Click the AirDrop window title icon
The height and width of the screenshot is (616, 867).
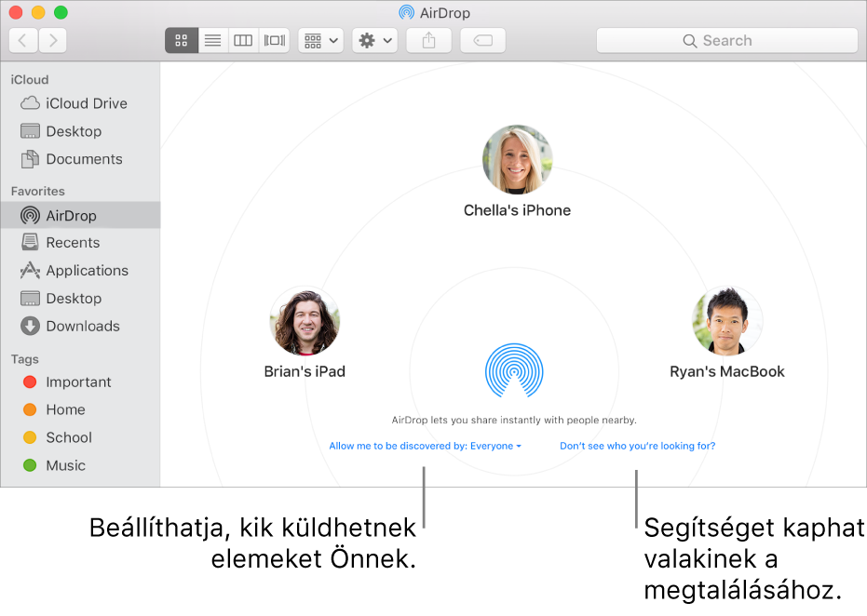point(406,12)
